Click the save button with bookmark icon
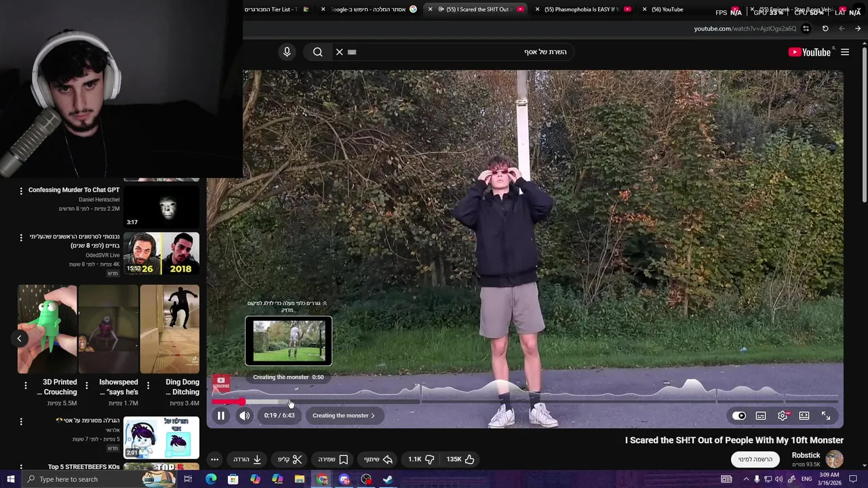 (x=333, y=460)
